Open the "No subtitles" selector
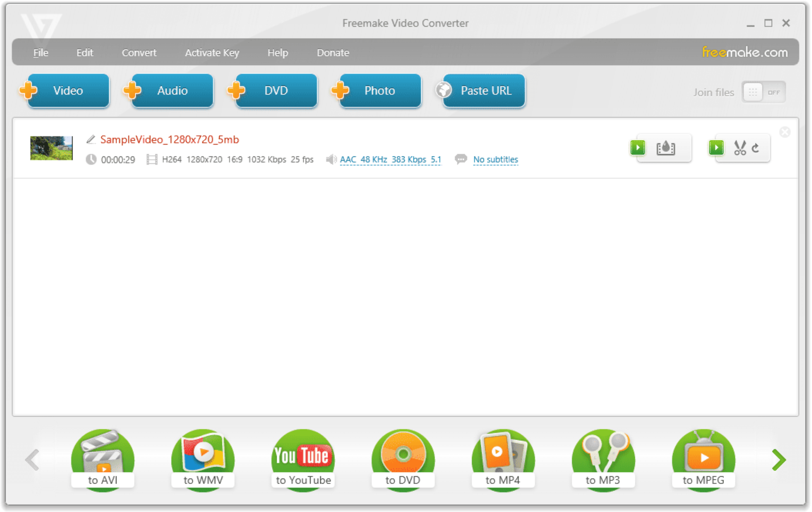The width and height of the screenshot is (812, 512). [495, 159]
